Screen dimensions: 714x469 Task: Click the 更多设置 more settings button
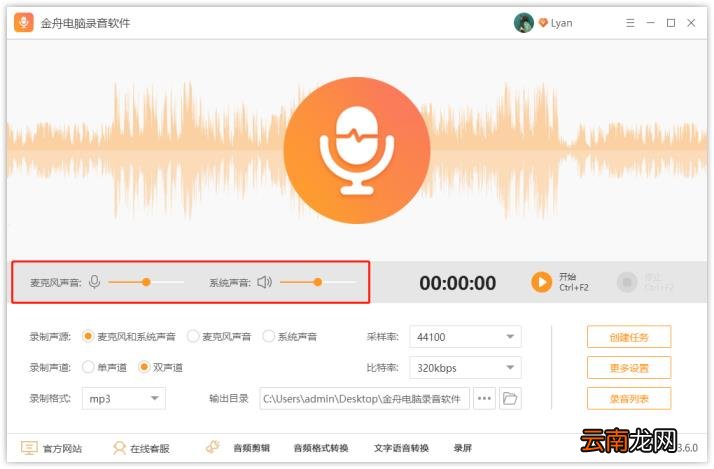[629, 368]
